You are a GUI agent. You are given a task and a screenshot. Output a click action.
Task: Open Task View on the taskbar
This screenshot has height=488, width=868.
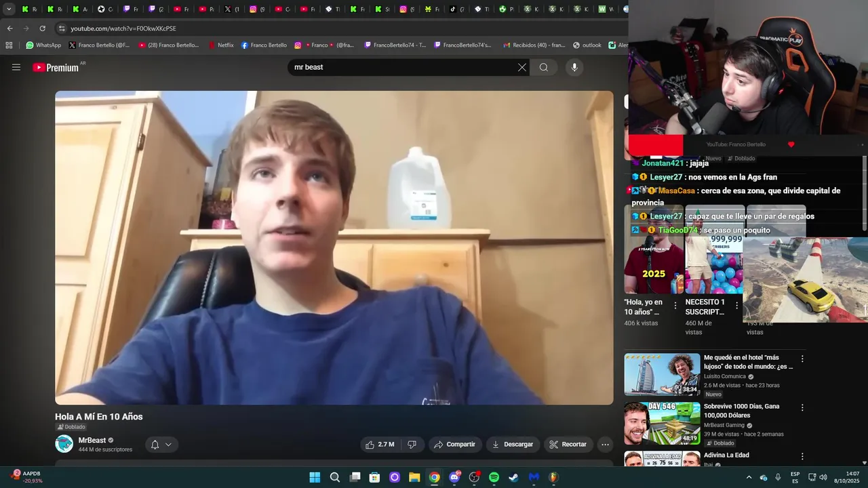coord(355,477)
